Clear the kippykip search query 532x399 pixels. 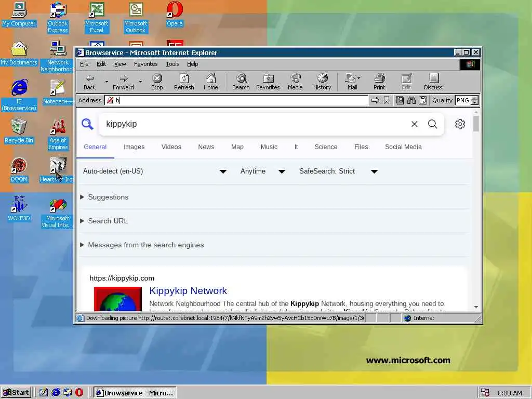click(414, 124)
